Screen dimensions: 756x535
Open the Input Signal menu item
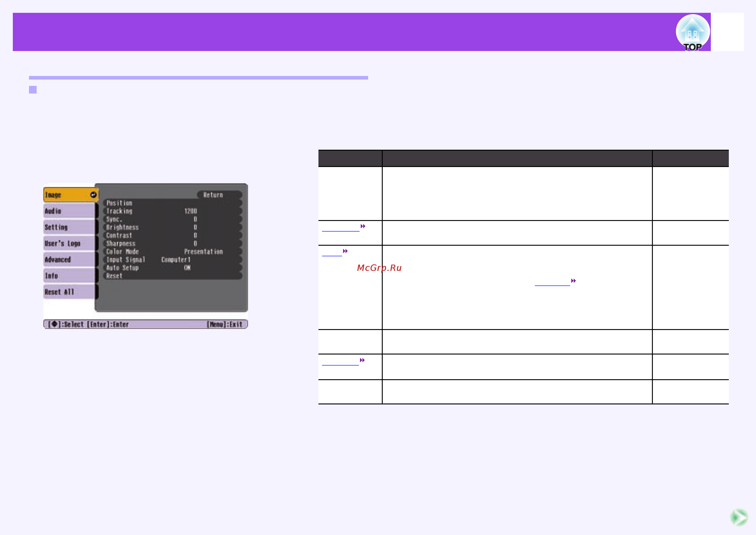pos(173,260)
